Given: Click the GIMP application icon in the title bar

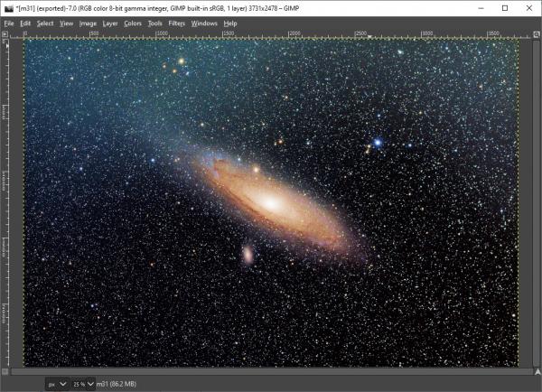Looking at the screenshot, I should pyautogui.click(x=9, y=8).
